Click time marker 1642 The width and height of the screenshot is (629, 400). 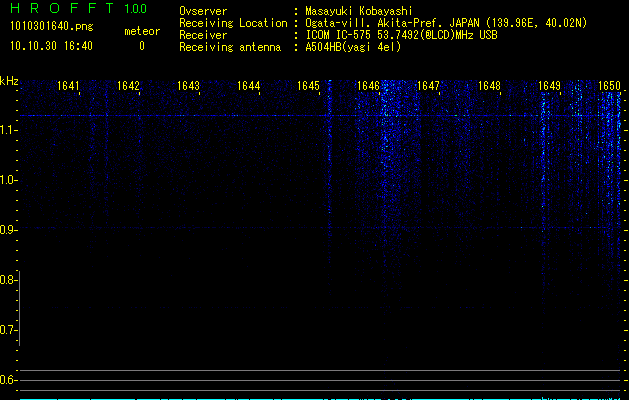point(128,85)
